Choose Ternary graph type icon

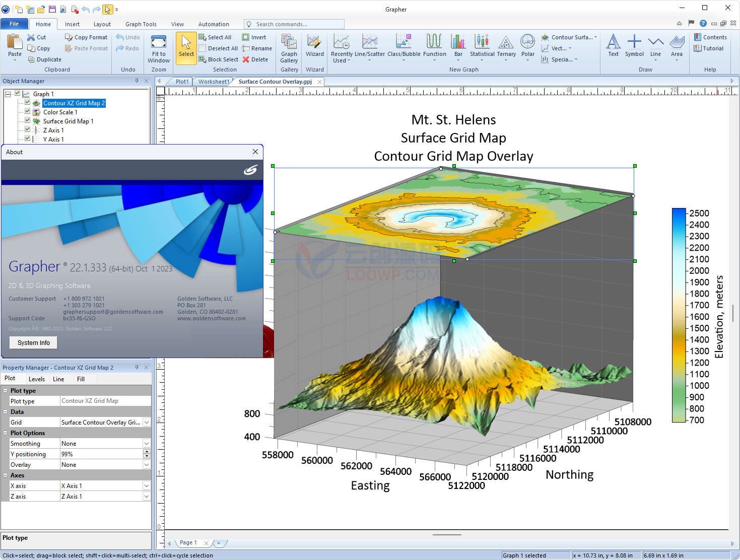point(506,42)
